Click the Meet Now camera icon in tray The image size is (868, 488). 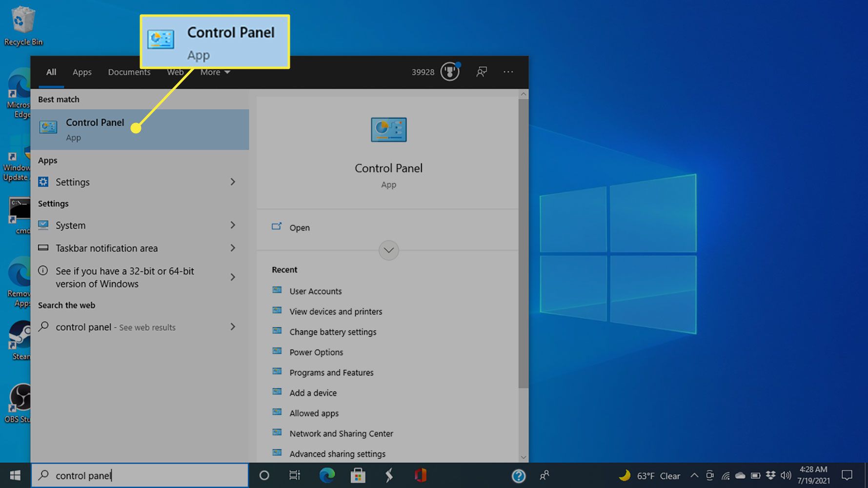coord(710,475)
